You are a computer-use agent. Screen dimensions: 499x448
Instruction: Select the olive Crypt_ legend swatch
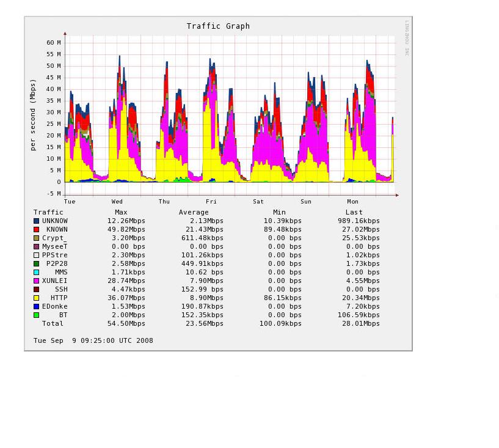click(x=37, y=238)
